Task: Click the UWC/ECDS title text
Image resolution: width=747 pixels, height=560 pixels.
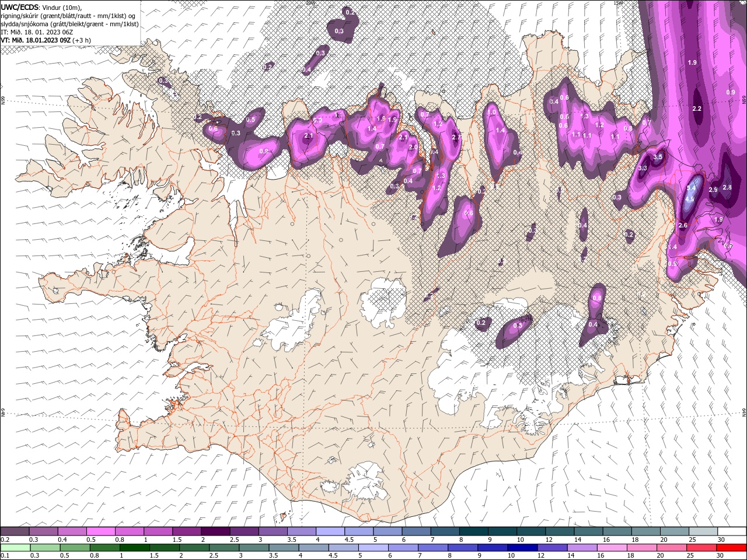Action: tap(20, 7)
